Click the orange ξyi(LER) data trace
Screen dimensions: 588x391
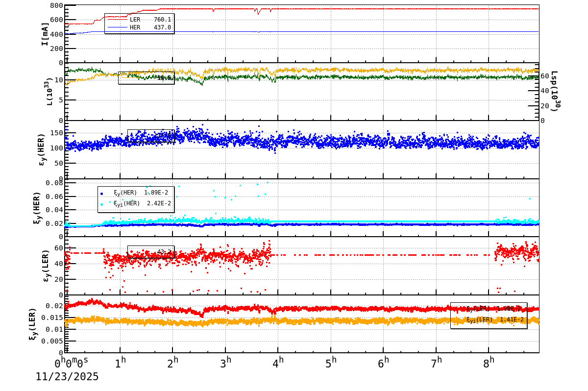tap(343, 320)
